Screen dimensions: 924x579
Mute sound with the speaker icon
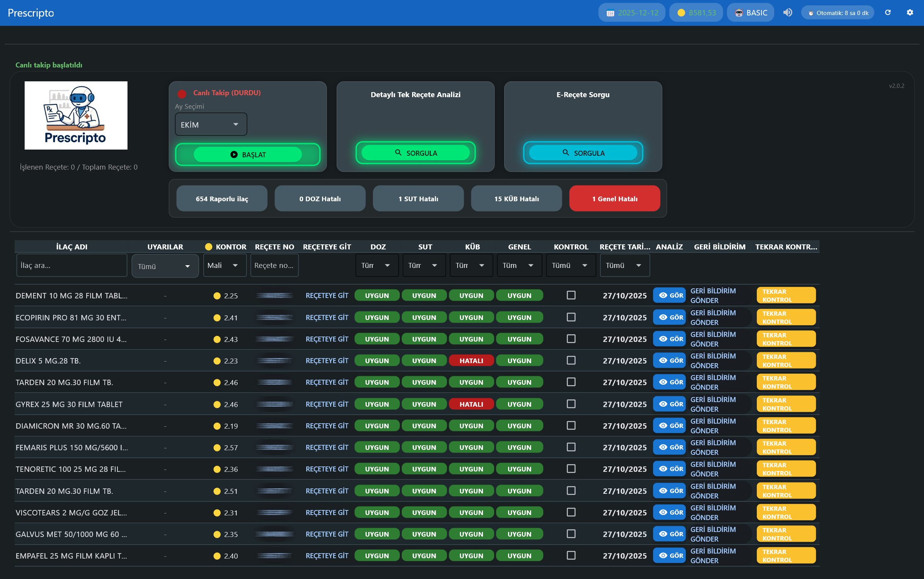click(788, 13)
